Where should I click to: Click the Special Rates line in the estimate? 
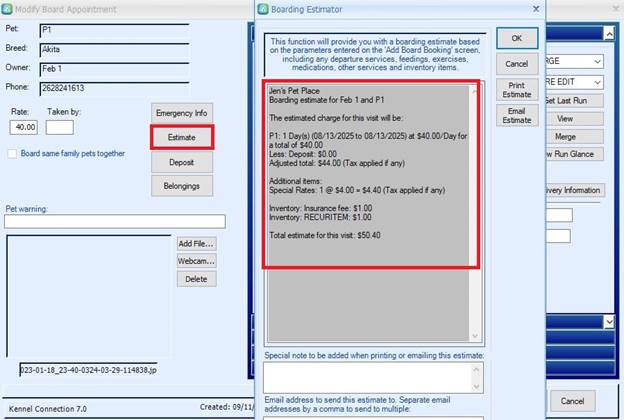[357, 190]
